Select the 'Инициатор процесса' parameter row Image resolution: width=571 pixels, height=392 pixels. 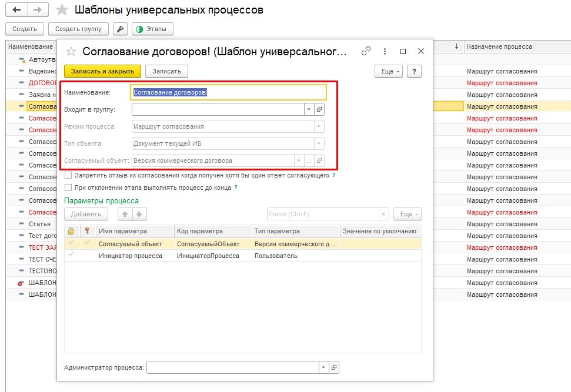click(x=129, y=256)
